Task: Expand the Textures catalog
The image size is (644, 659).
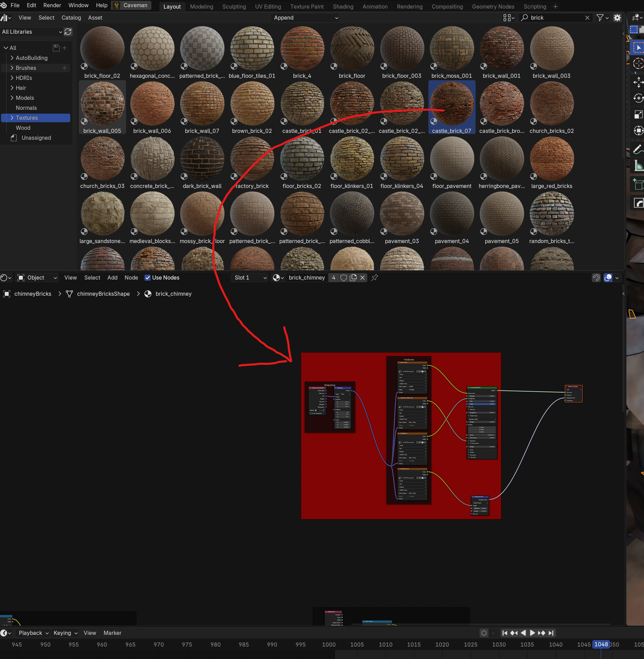Action: [12, 118]
